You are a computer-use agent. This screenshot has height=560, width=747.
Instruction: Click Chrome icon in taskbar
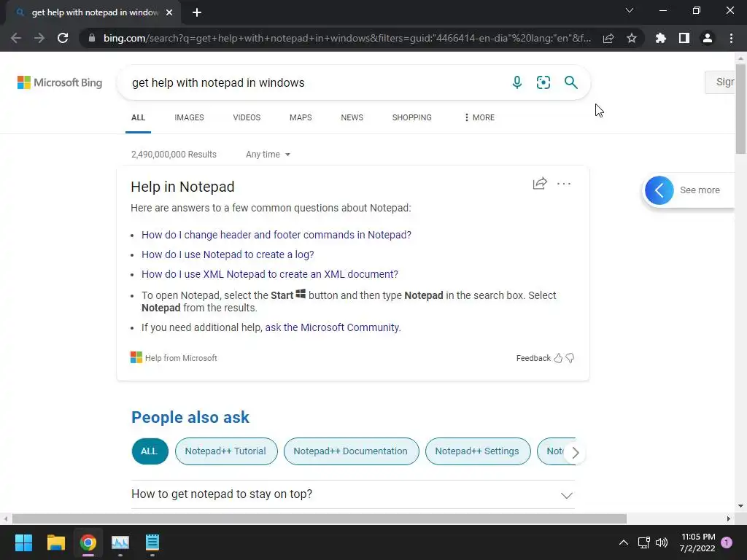tap(88, 542)
